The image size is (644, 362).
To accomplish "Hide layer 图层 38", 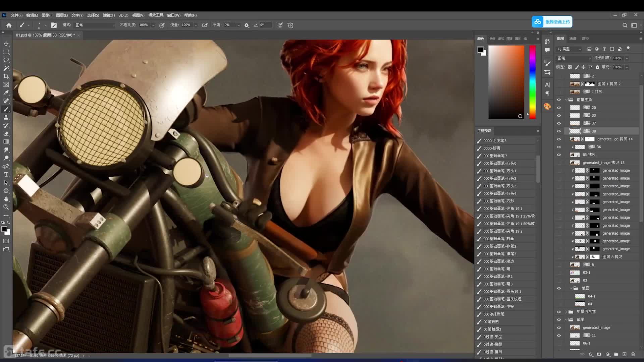I will coord(559,131).
